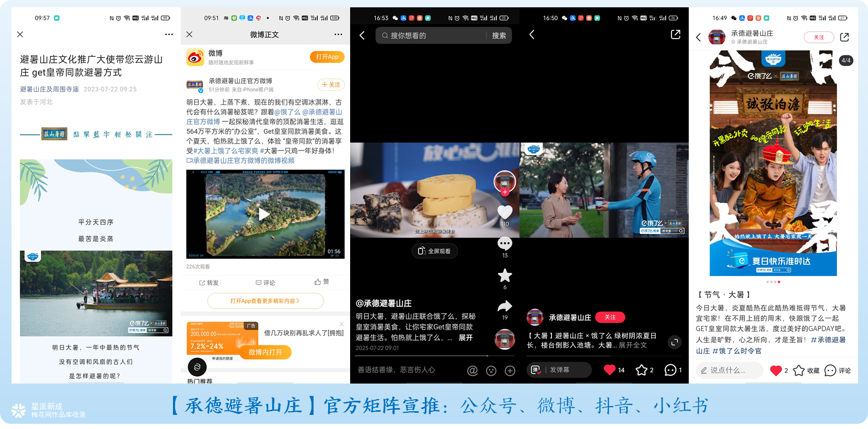Tap 微博内打开 on the ad
The image size is (868, 429).
(265, 352)
